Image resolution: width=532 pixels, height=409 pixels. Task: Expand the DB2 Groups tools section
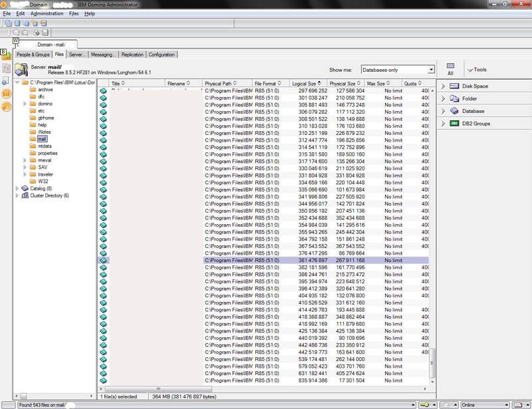pos(443,124)
